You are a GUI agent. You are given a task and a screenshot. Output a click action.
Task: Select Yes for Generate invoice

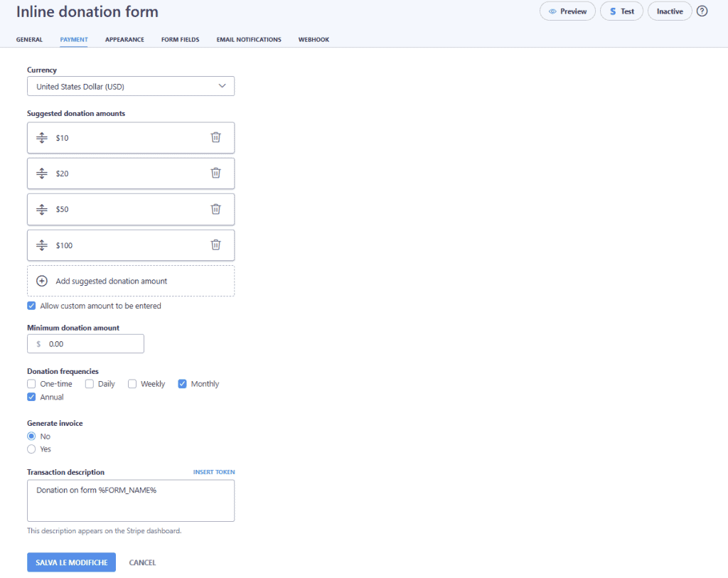[x=31, y=449]
